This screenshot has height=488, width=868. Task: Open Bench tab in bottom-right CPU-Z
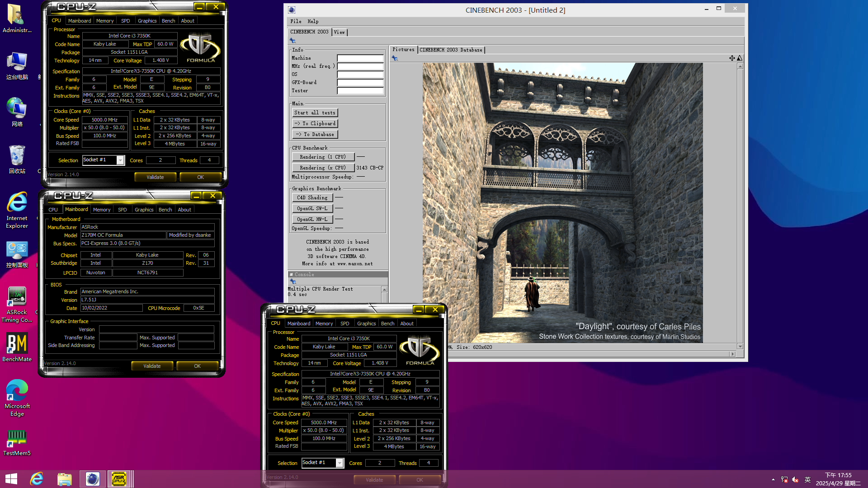tap(387, 324)
